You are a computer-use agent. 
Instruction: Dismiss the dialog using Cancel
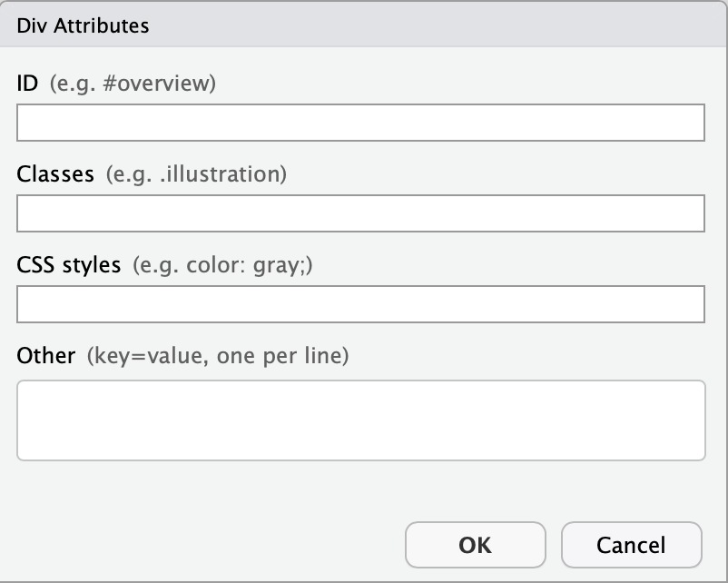(x=632, y=545)
